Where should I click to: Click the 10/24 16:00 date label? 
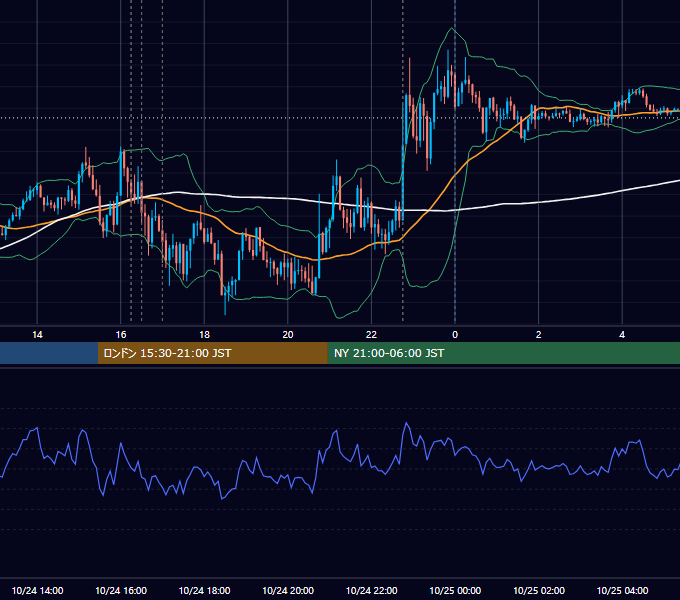(121, 590)
